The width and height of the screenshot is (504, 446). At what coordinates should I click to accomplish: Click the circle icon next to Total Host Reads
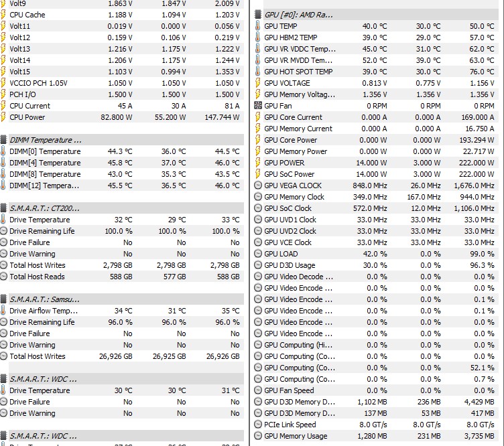pyautogui.click(x=3, y=277)
